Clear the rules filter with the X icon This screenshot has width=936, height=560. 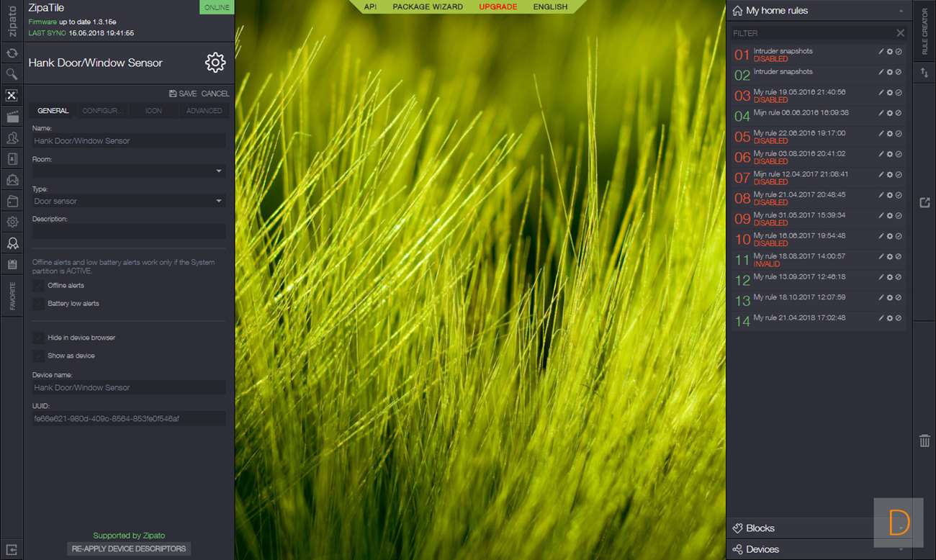(x=900, y=33)
